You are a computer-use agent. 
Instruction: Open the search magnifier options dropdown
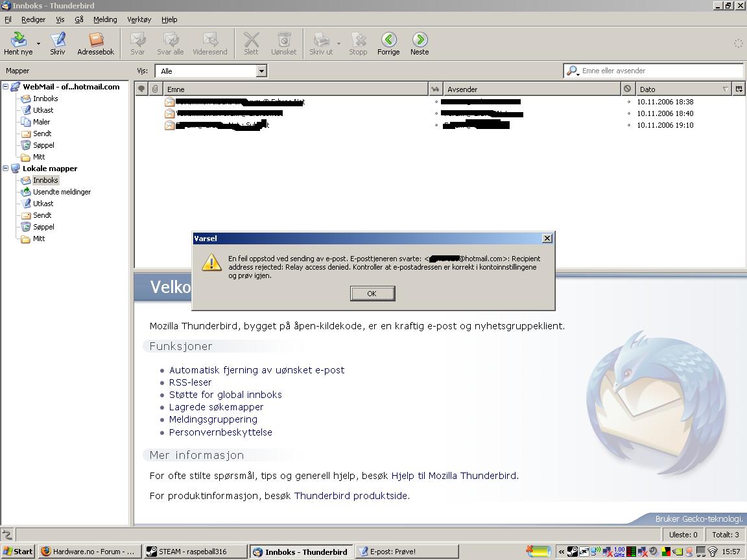tap(573, 71)
